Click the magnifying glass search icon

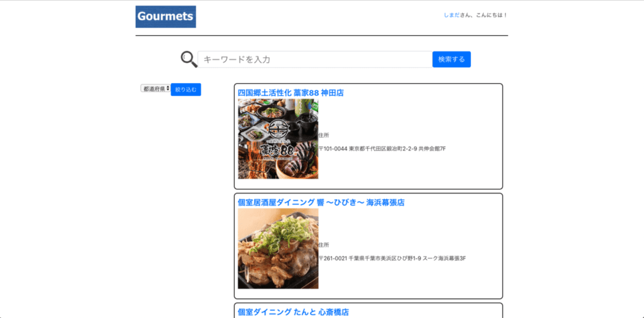[x=189, y=60]
